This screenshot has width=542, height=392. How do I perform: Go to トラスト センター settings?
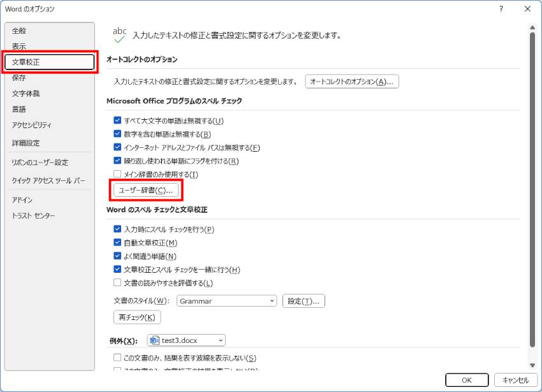(x=33, y=215)
